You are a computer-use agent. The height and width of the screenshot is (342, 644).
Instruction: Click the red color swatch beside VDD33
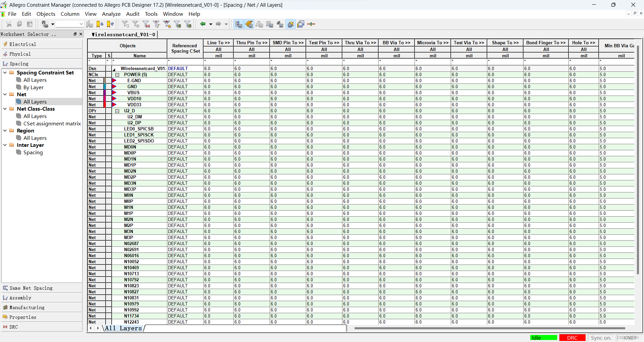click(x=105, y=105)
